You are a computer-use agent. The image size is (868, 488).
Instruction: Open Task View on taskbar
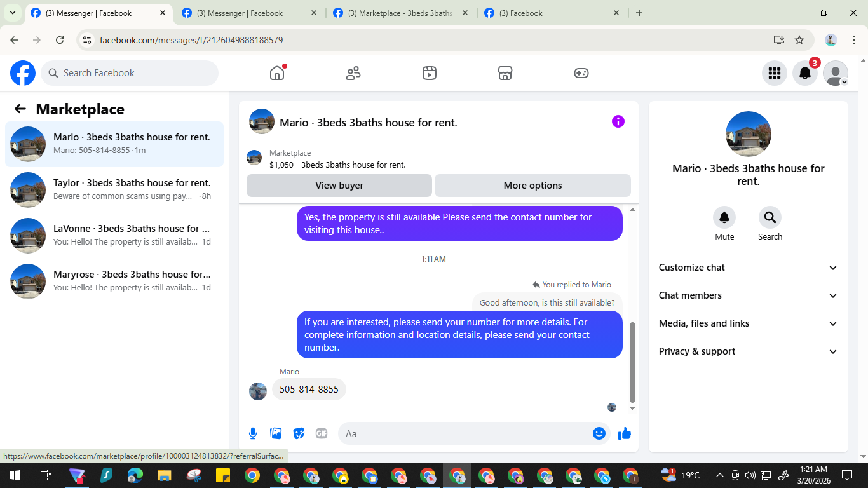pos(45,475)
